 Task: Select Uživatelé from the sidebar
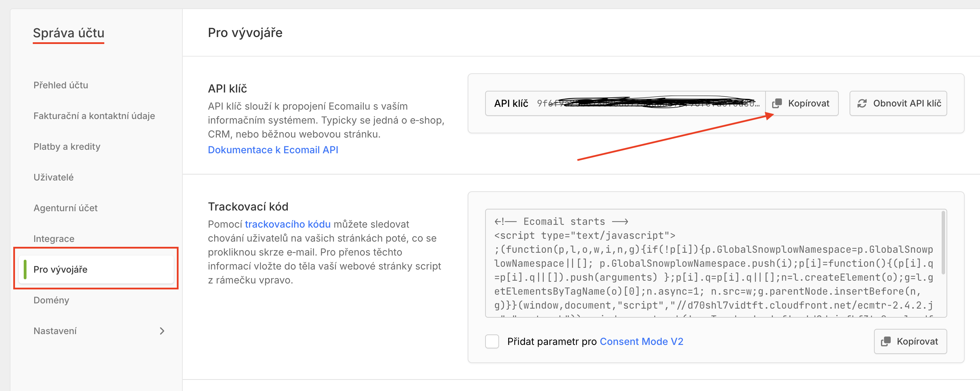coord(54,177)
